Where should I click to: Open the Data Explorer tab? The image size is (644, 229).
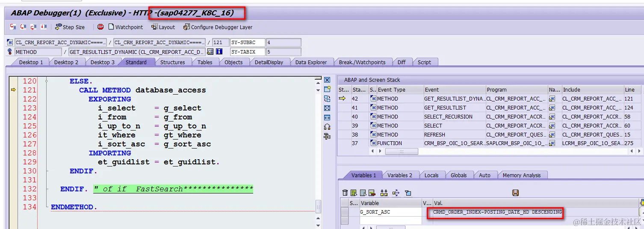click(x=311, y=62)
